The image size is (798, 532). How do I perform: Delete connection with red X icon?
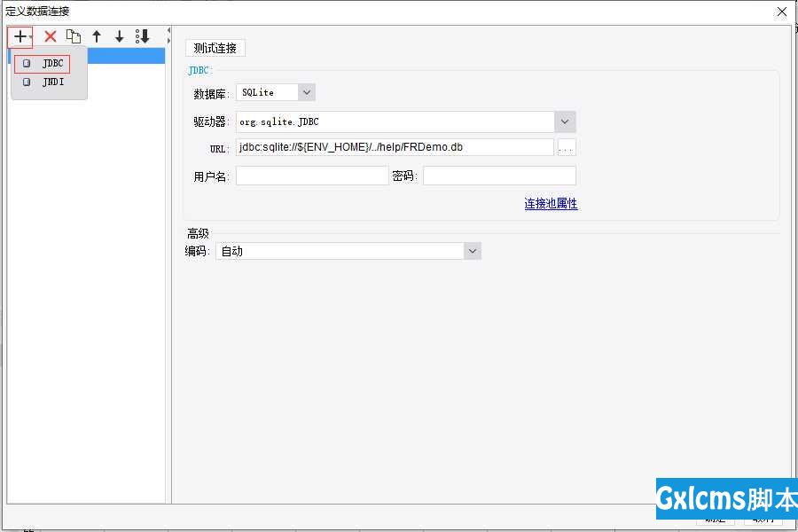click(50, 36)
